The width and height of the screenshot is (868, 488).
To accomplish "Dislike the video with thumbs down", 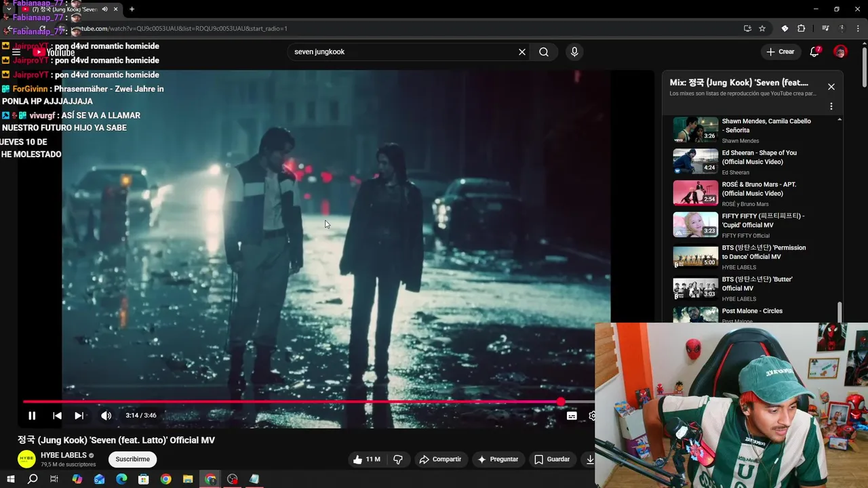I will (398, 460).
